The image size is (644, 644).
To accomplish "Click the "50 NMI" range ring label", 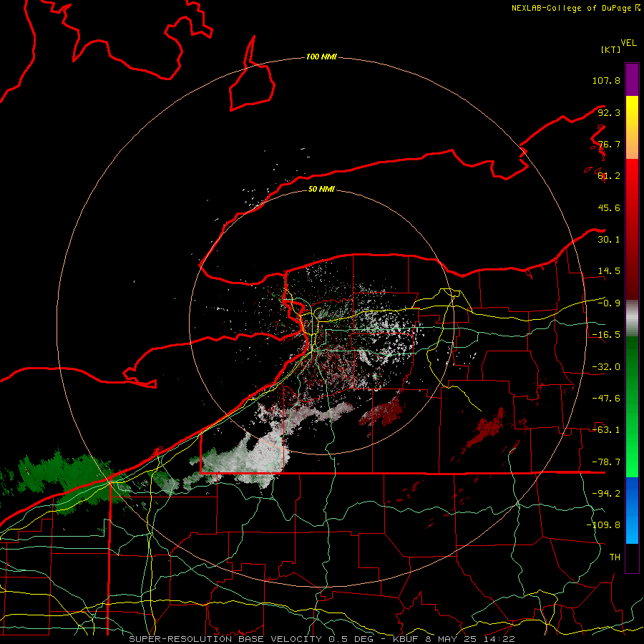I will [x=321, y=189].
